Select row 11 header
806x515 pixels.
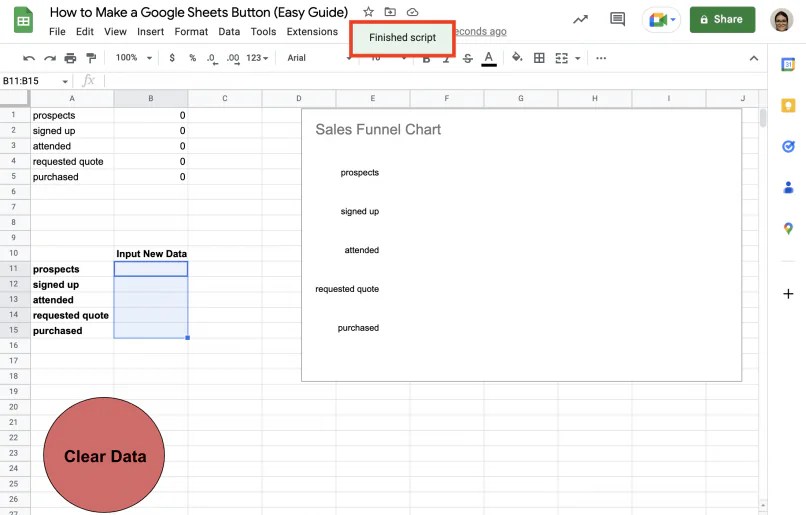point(14,268)
